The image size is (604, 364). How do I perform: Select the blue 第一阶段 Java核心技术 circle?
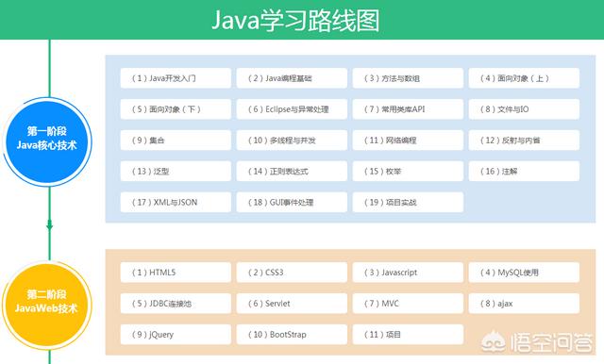point(47,141)
